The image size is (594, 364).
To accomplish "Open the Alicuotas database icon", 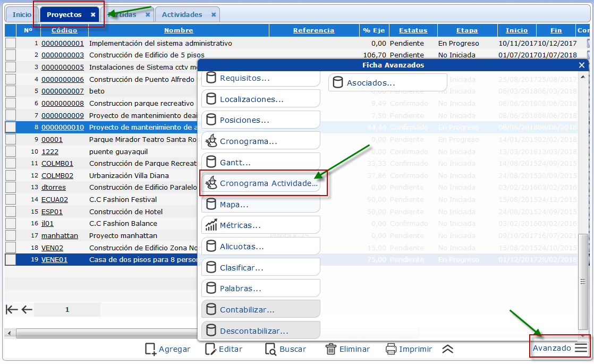I will point(210,246).
